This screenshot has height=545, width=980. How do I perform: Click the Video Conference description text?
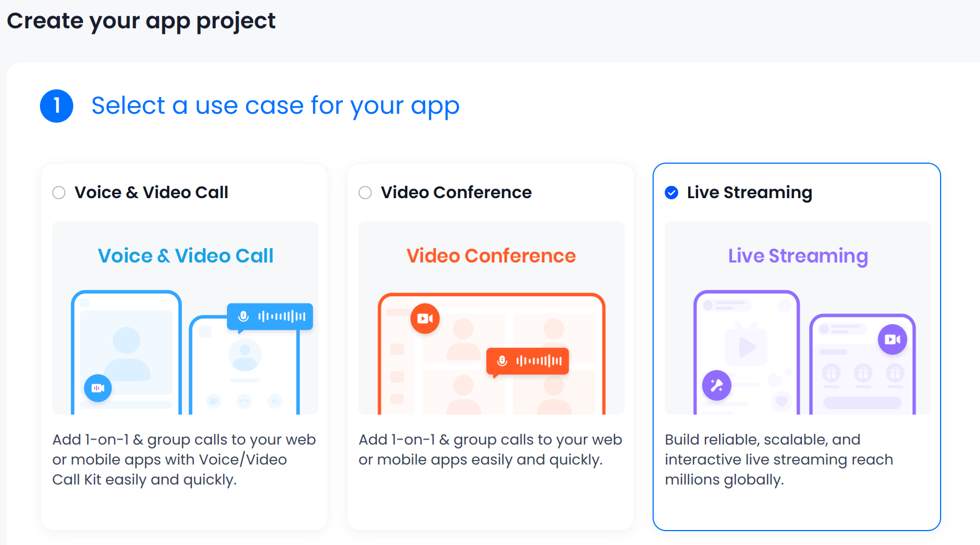[491, 450]
